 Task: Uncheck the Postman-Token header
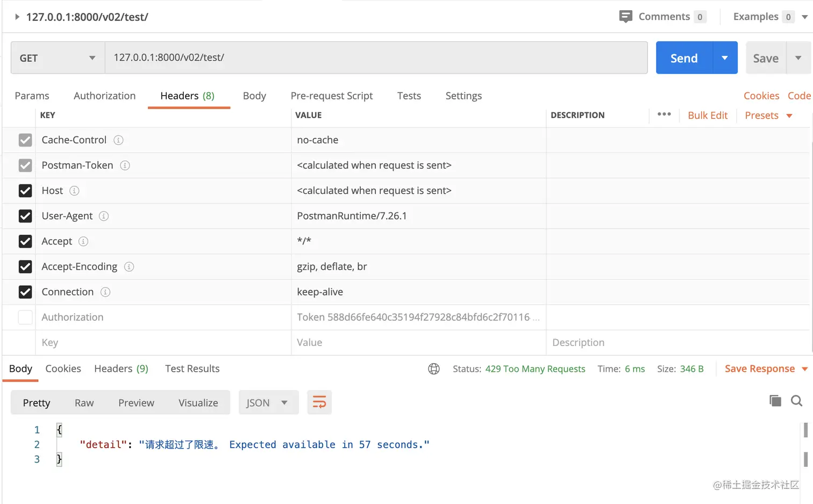[x=25, y=165]
